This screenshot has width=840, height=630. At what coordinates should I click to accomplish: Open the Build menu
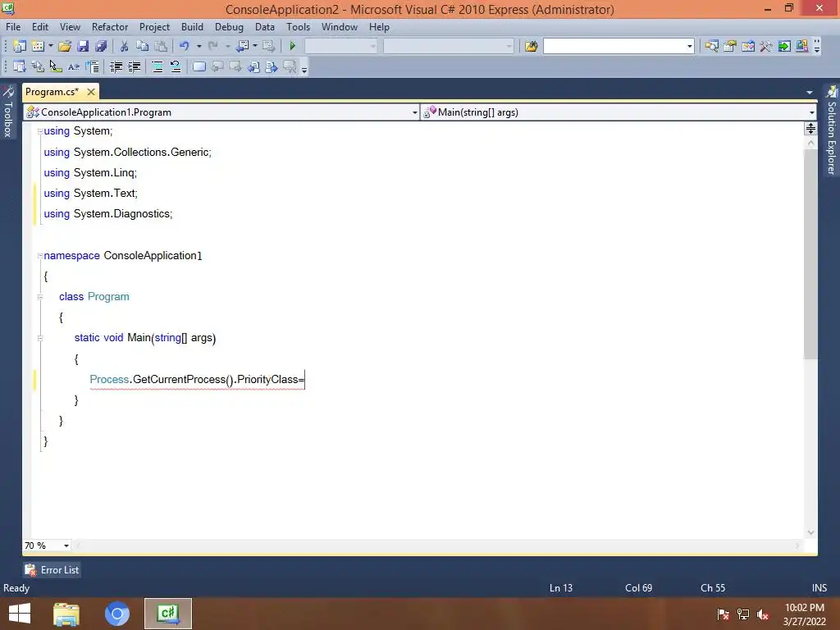coord(192,27)
